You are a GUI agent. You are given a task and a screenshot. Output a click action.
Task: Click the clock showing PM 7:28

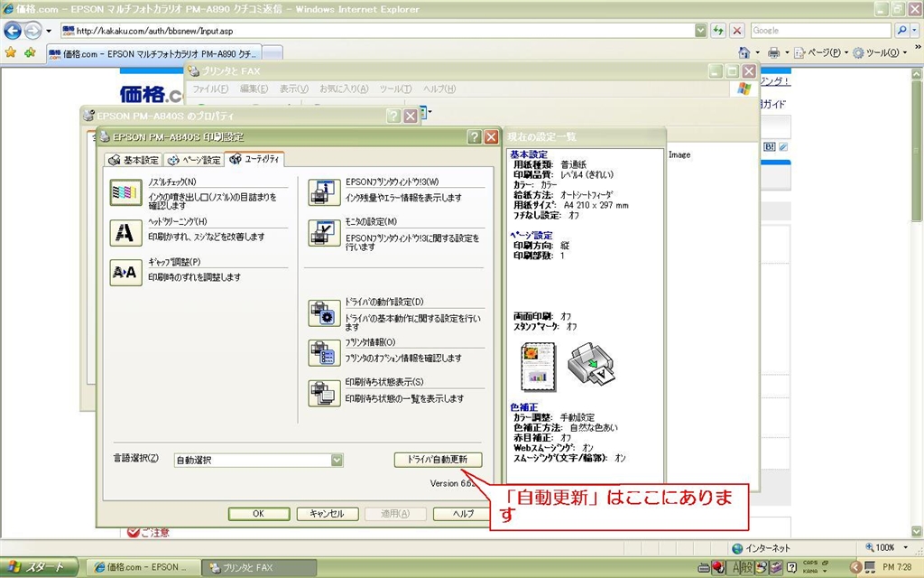897,567
